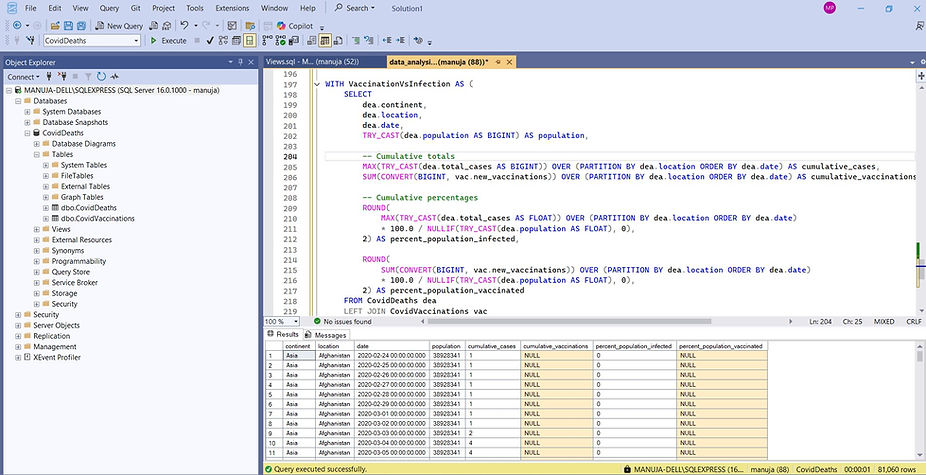Click the Execute query button
926x475 pixels.
[x=169, y=41]
